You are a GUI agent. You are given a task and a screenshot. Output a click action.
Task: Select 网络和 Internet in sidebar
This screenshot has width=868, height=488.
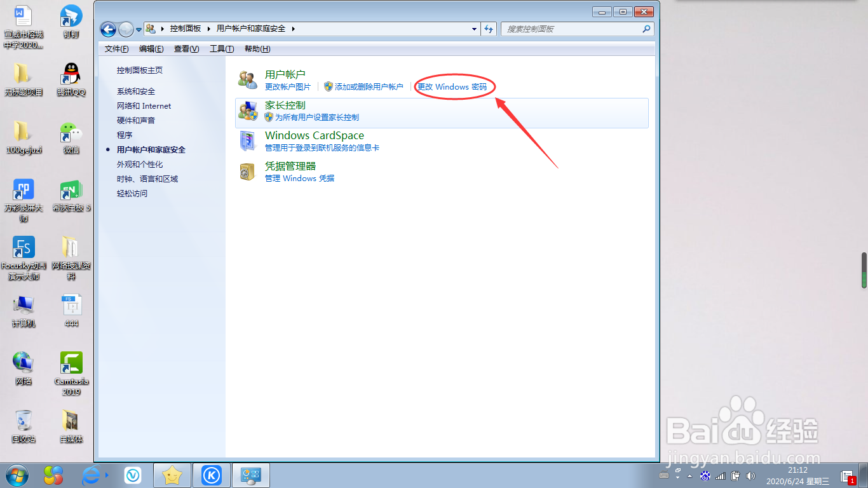(144, 106)
